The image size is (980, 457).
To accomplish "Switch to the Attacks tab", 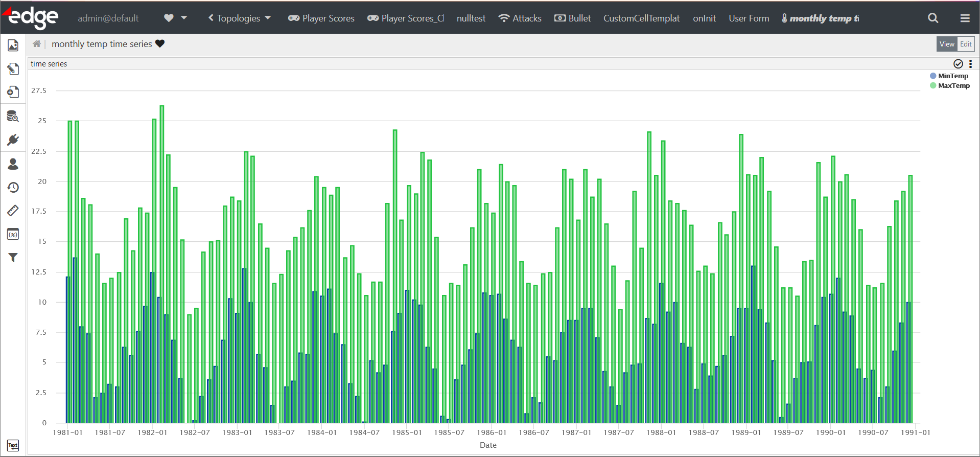I will coord(520,18).
